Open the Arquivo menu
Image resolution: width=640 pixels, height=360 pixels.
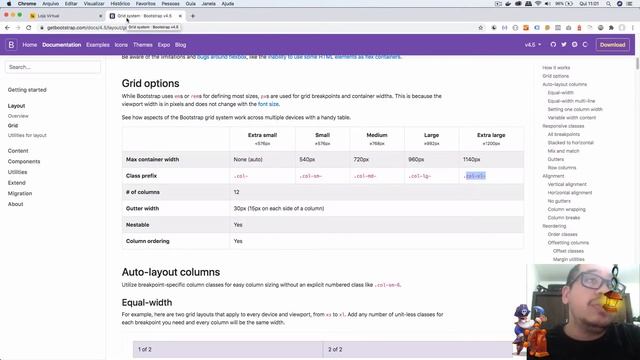(x=51, y=4)
